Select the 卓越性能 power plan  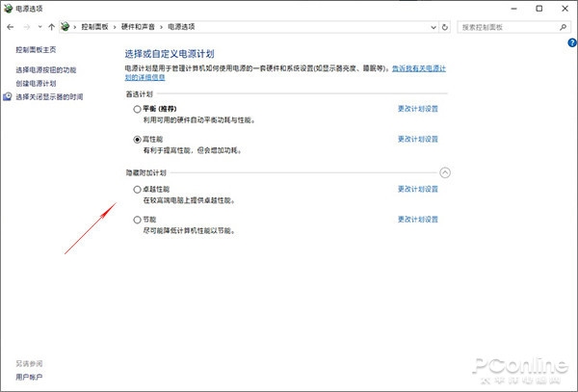click(137, 191)
